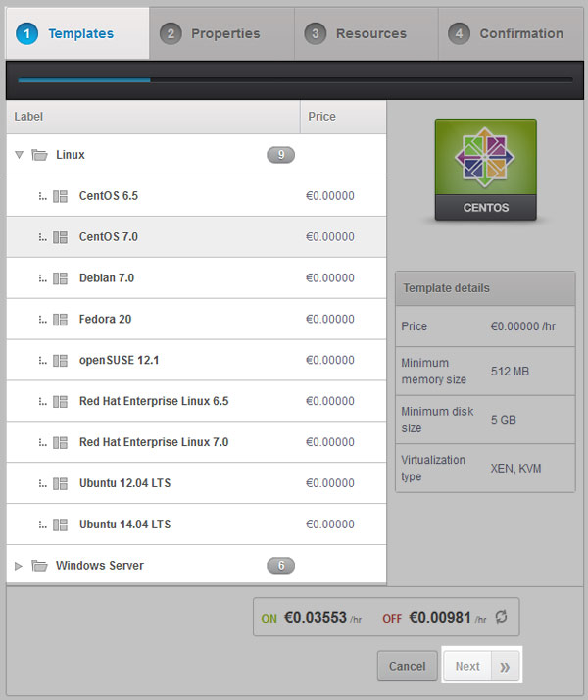Image resolution: width=588 pixels, height=700 pixels.
Task: Click the Windows Server group label
Action: [x=100, y=566]
